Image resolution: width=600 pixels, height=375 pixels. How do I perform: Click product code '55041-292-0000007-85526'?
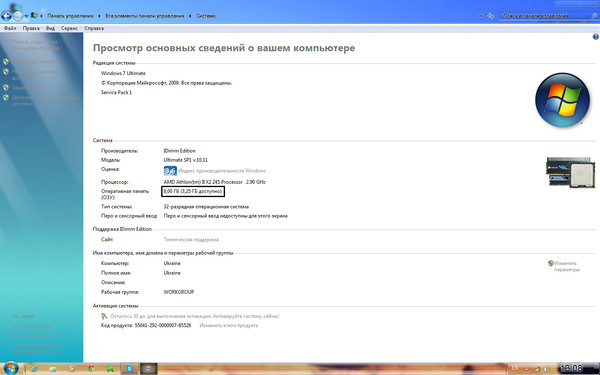[163, 326]
